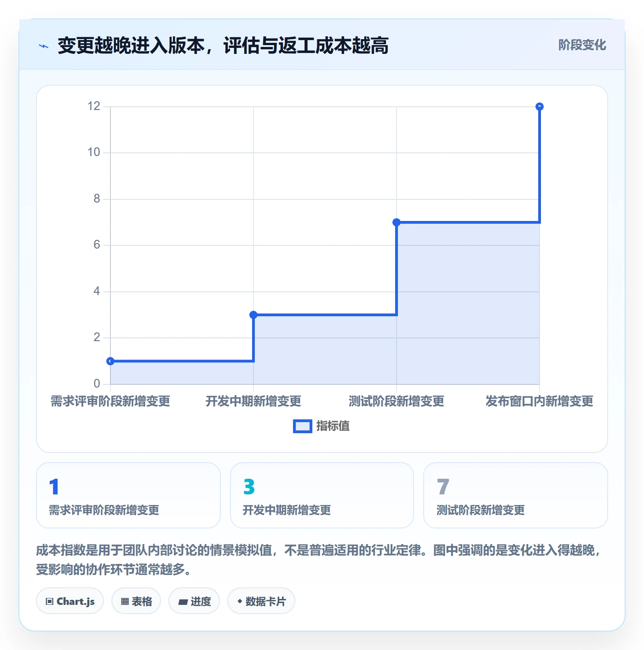Click the data point at value 7

[x=397, y=222]
